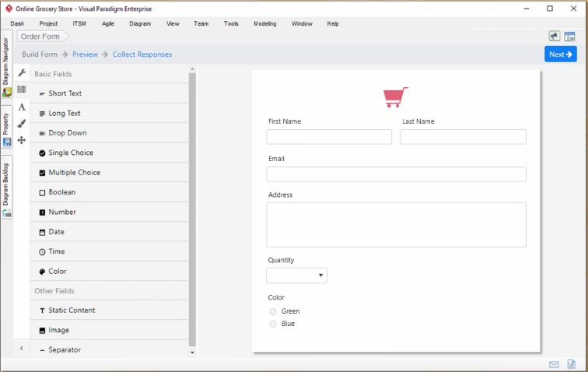Open the Modeling menu
Viewport: 588px width, 372px height.
264,23
